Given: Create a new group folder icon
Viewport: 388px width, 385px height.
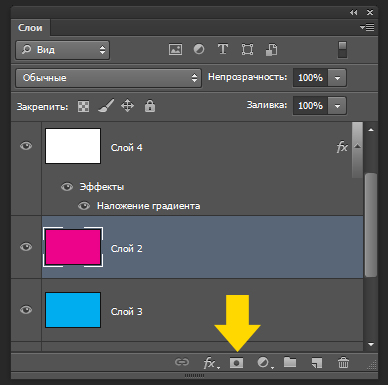Looking at the screenshot, I should pyautogui.click(x=290, y=362).
